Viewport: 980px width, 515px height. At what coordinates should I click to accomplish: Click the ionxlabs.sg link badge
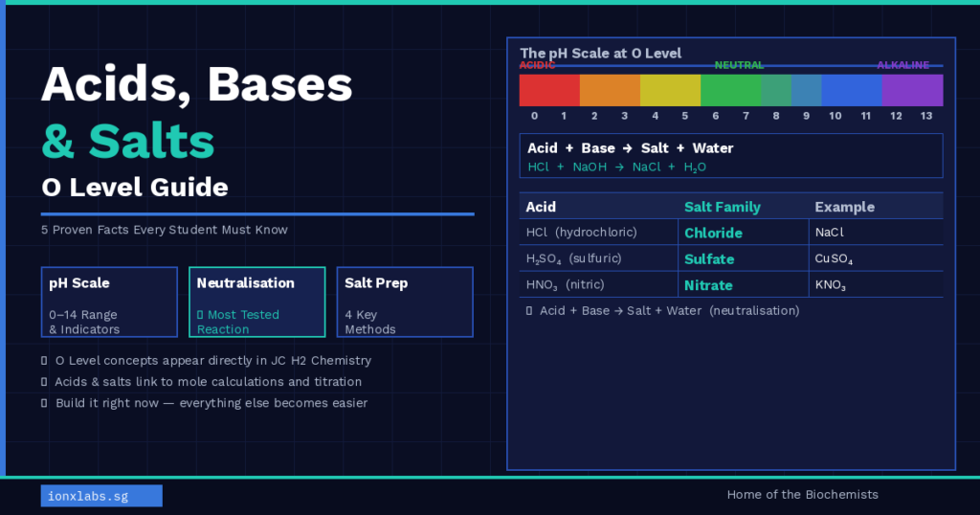pyautogui.click(x=101, y=496)
